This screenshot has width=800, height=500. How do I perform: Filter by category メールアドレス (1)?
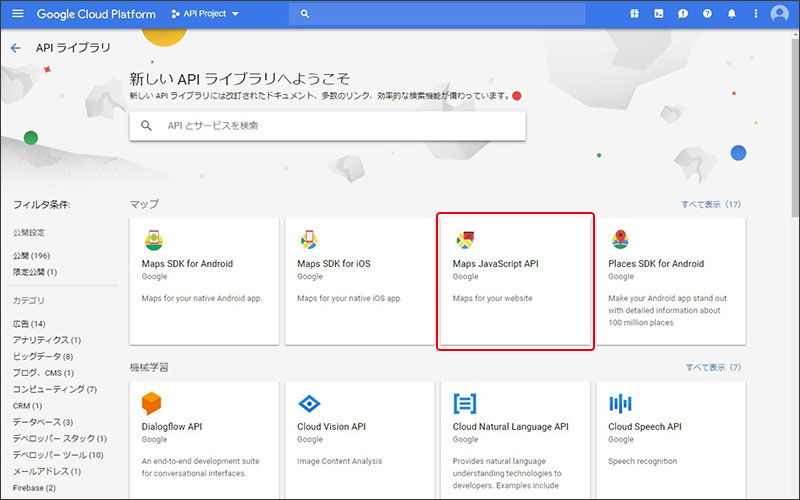coord(47,471)
